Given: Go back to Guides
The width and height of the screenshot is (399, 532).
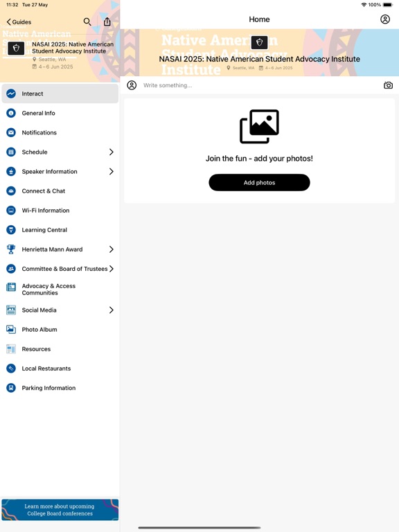Looking at the screenshot, I should pos(19,22).
